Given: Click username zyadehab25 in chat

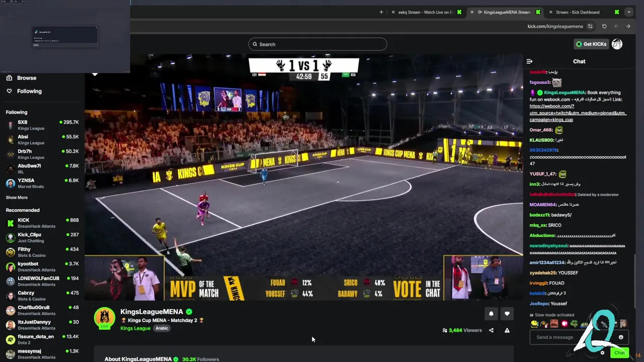Looking at the screenshot, I should click(x=543, y=273).
